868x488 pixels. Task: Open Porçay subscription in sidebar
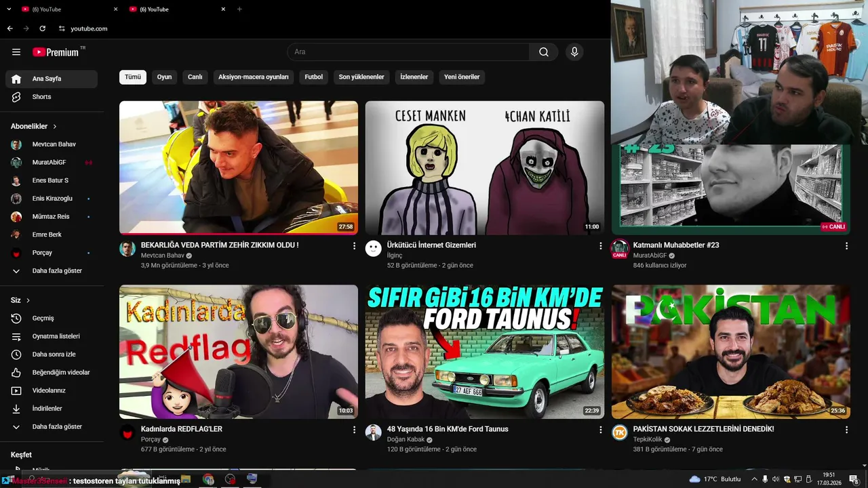tap(52, 253)
